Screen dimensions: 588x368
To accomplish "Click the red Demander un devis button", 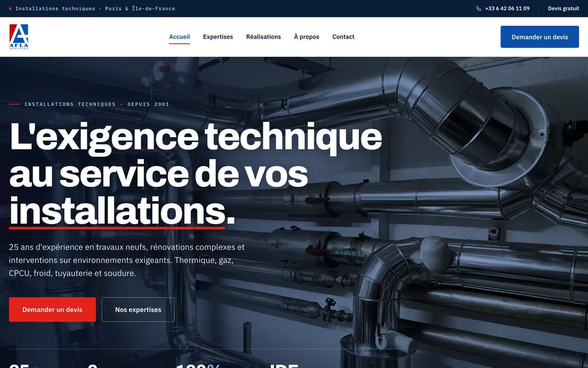I will tap(52, 310).
